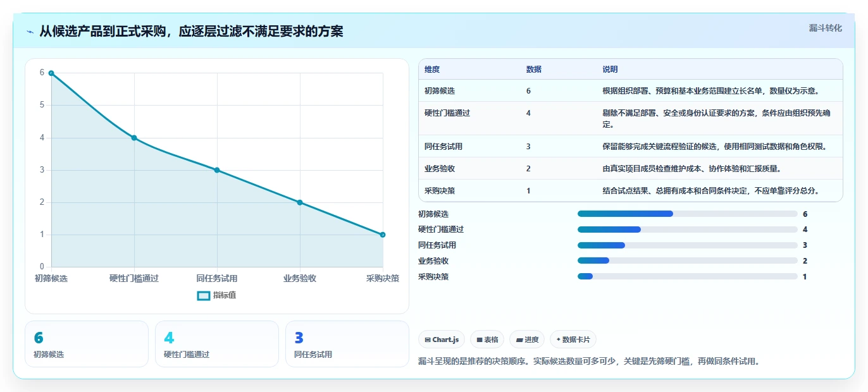Click the 表格 tag chip

487,340
